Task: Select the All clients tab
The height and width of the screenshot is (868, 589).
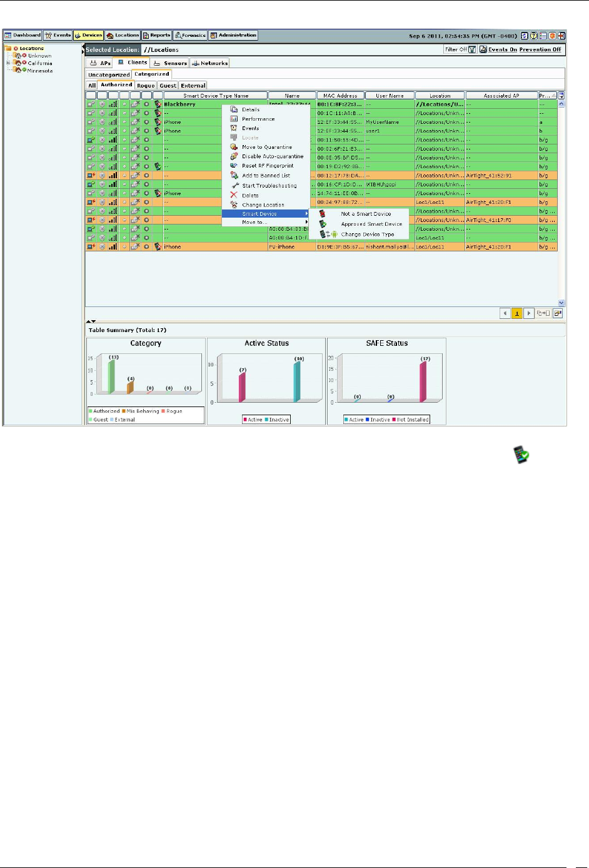Action: [92, 86]
